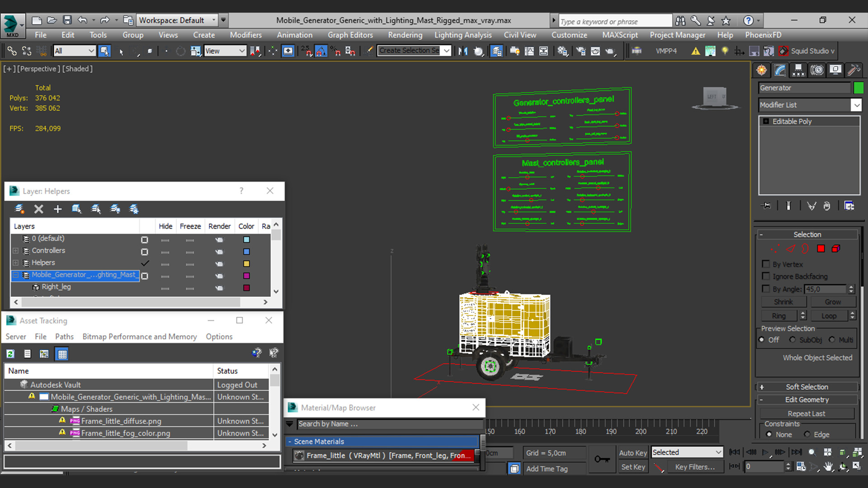Click the Grow button
Screen dimensions: 868x488
tap(833, 302)
